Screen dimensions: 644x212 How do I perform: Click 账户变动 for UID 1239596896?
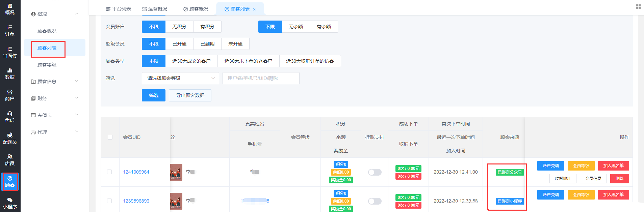pos(551,195)
